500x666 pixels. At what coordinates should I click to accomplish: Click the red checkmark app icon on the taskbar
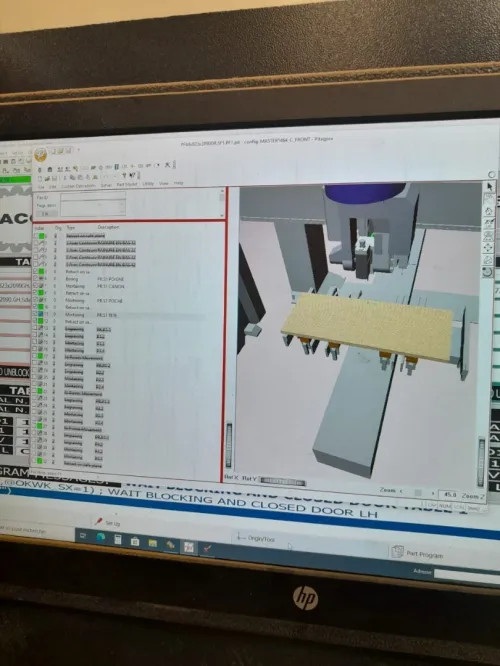coord(207,548)
